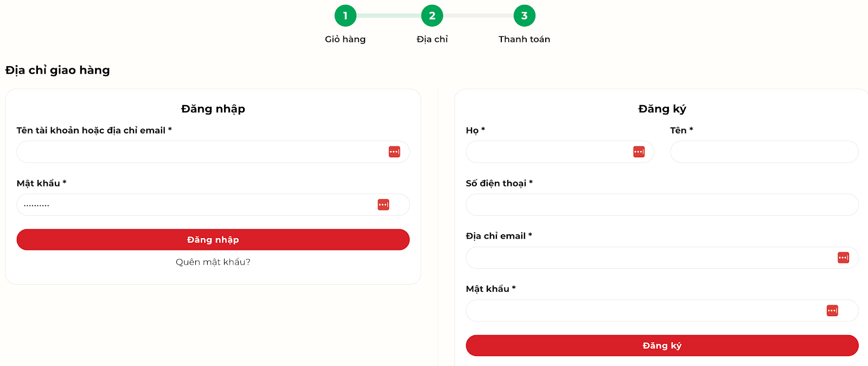Click into the login Mật khẩu field
868x366 pixels.
(195, 205)
